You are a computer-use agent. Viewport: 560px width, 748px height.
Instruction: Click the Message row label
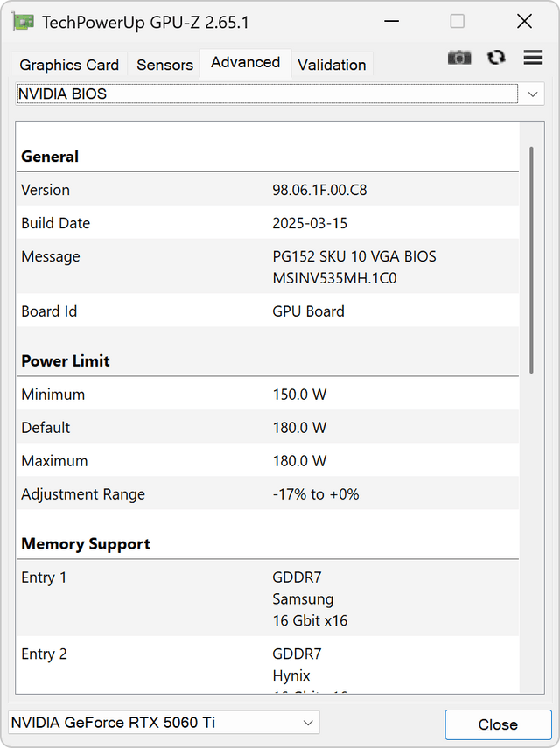[51, 256]
